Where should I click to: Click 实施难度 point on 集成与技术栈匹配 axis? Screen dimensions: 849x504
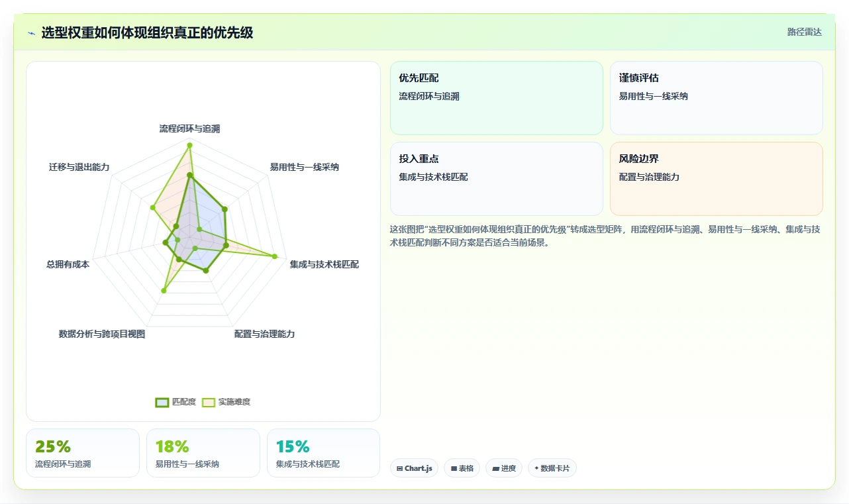click(274, 256)
